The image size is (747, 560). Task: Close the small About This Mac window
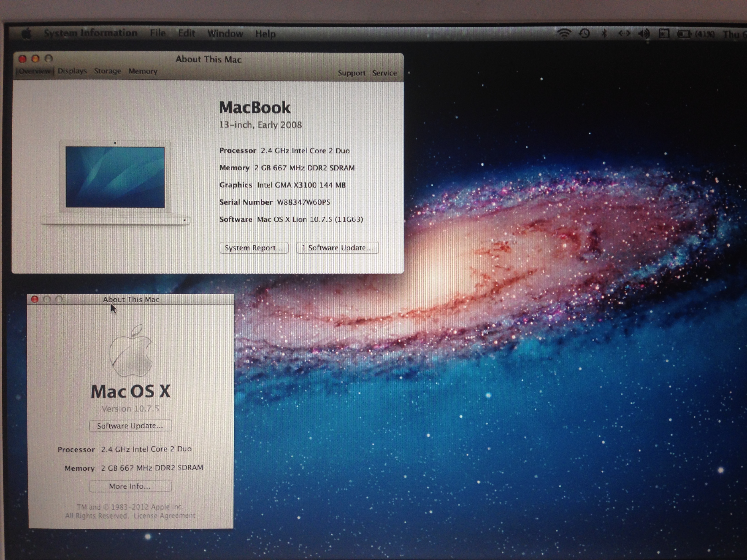35,299
